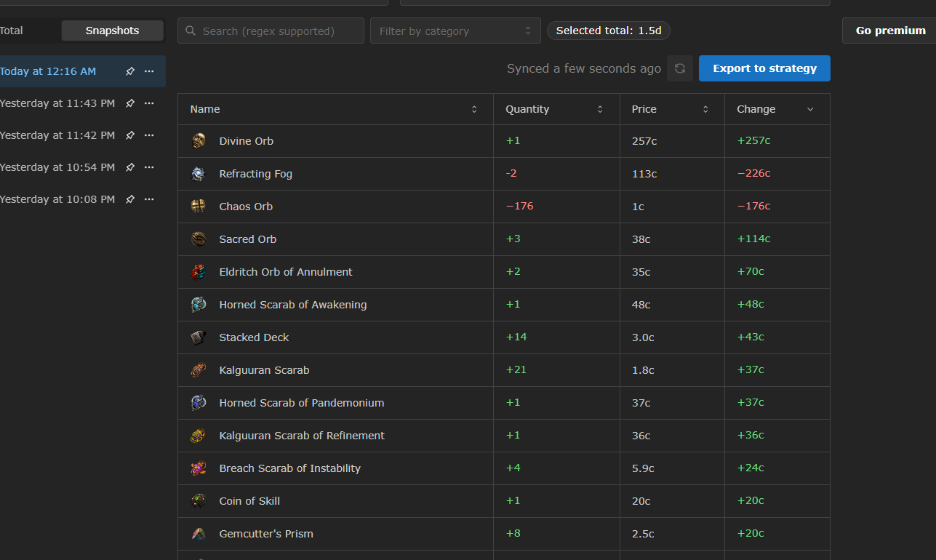
Task: Click the Go premium button
Action: coord(890,31)
